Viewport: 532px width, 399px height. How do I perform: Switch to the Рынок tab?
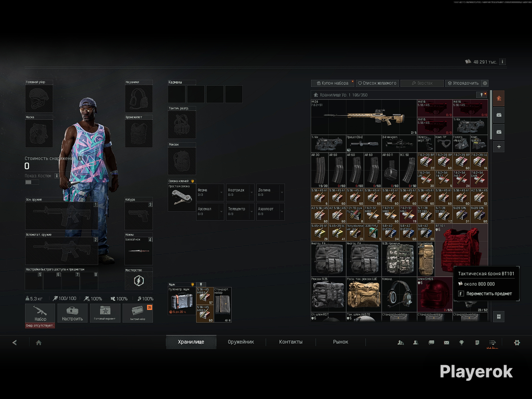click(340, 342)
